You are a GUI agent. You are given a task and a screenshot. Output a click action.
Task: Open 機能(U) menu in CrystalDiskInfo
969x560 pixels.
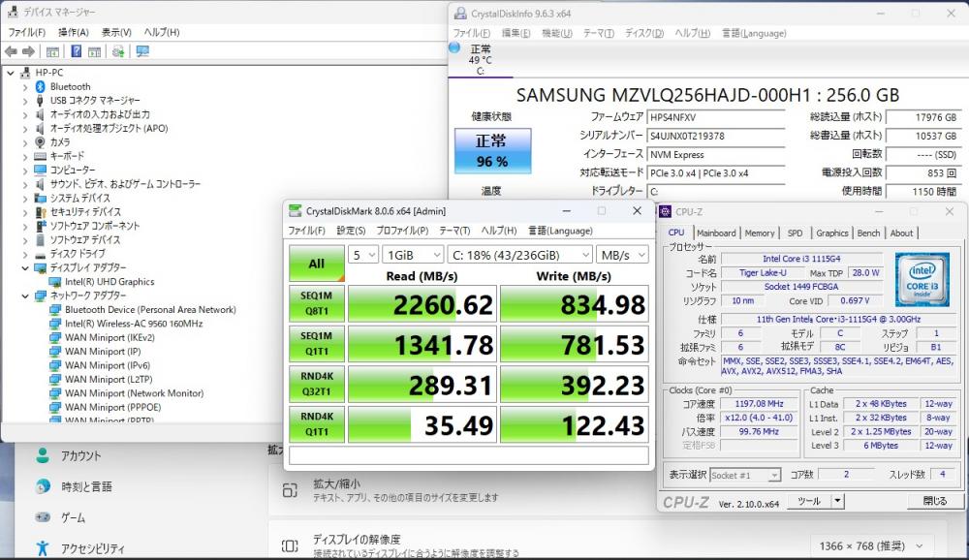(x=557, y=33)
